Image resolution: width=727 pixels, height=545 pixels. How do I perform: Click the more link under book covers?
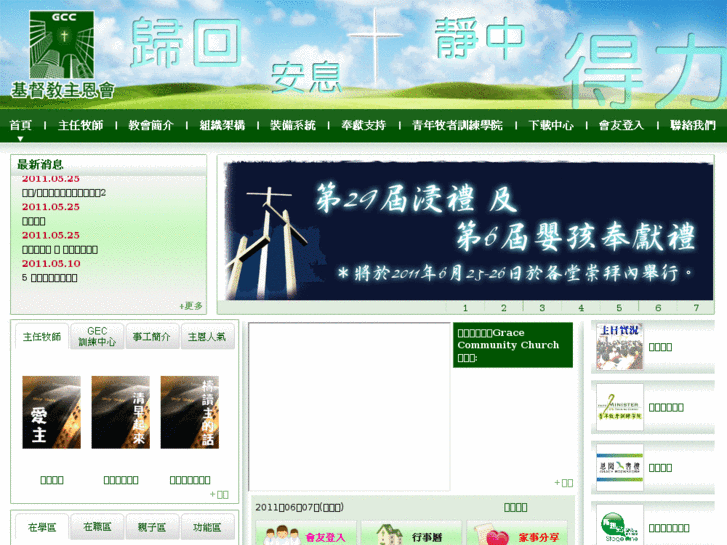[219, 494]
